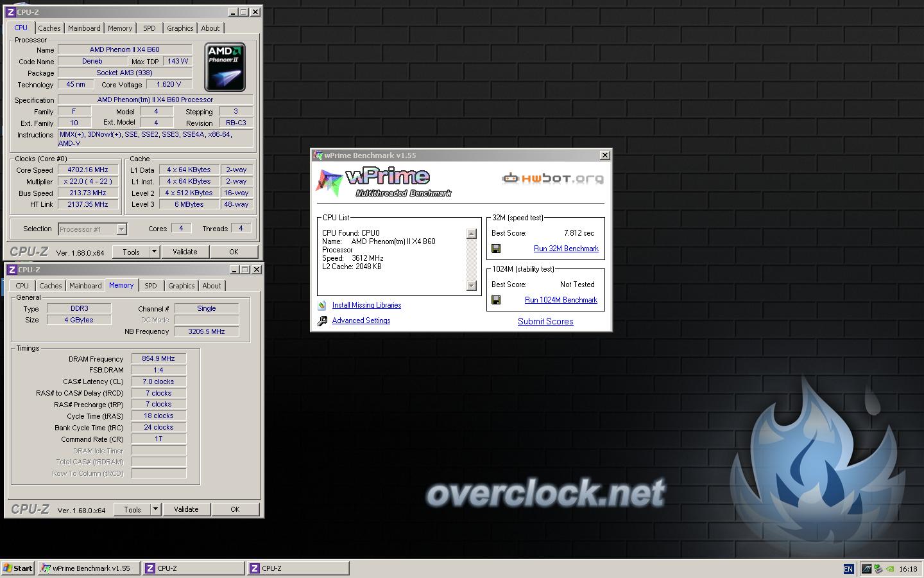Click the Core Speed 4702.16 MHz field

88,170
